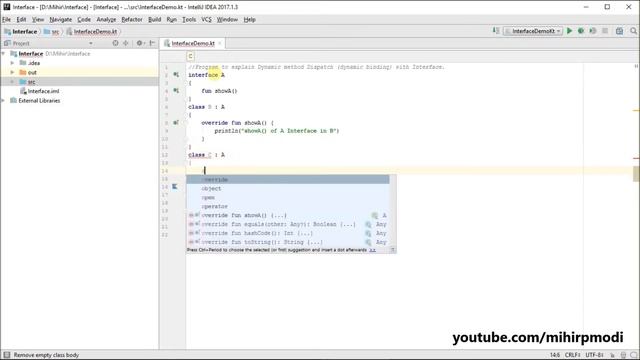Screen dimensions: 640x360
Task: Start debugging with the green bug icon
Action: click(x=581, y=31)
